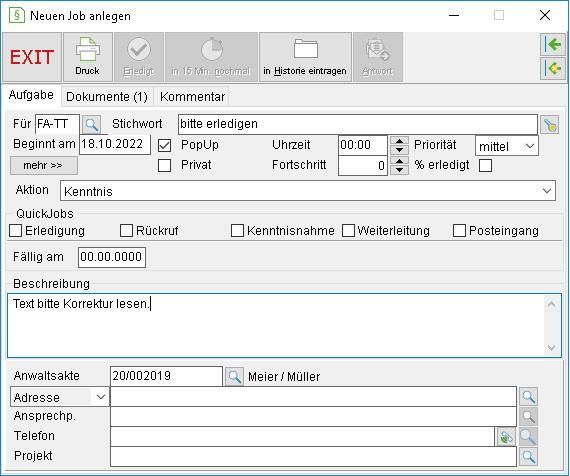Click the Antwort reply icon
Image resolution: width=570 pixels, height=476 pixels.
click(x=378, y=57)
